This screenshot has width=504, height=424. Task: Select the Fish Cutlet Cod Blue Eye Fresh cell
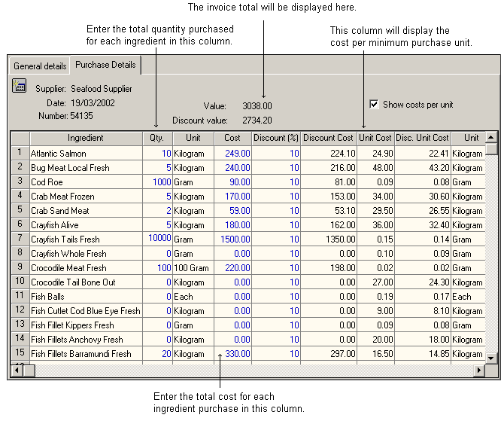click(x=86, y=311)
